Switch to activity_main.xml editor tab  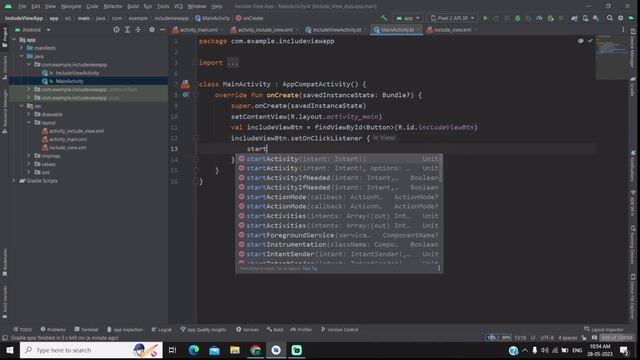tap(198, 30)
